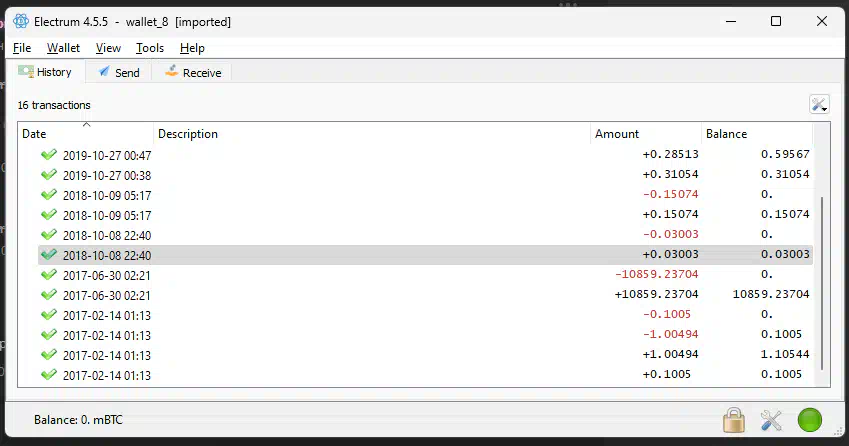This screenshot has height=446, width=849.
Task: Select the +1.00494 transaction from 2017-02-14
Action: pyautogui.click(x=425, y=355)
